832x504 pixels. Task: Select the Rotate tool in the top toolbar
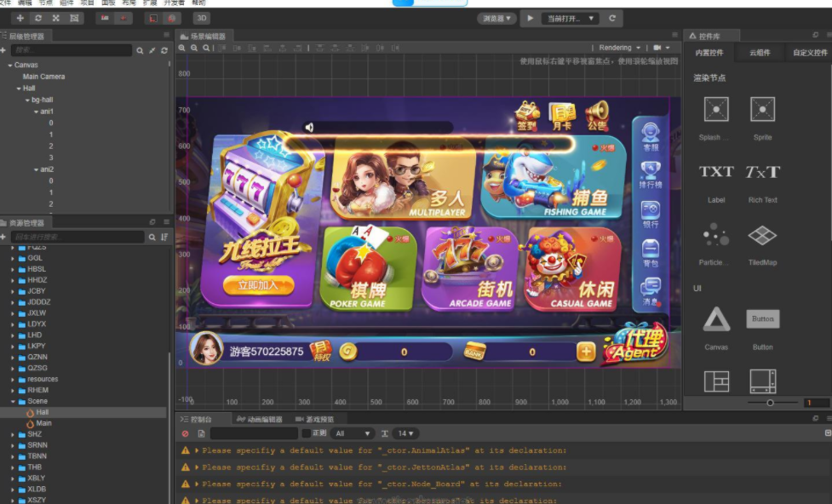point(37,18)
